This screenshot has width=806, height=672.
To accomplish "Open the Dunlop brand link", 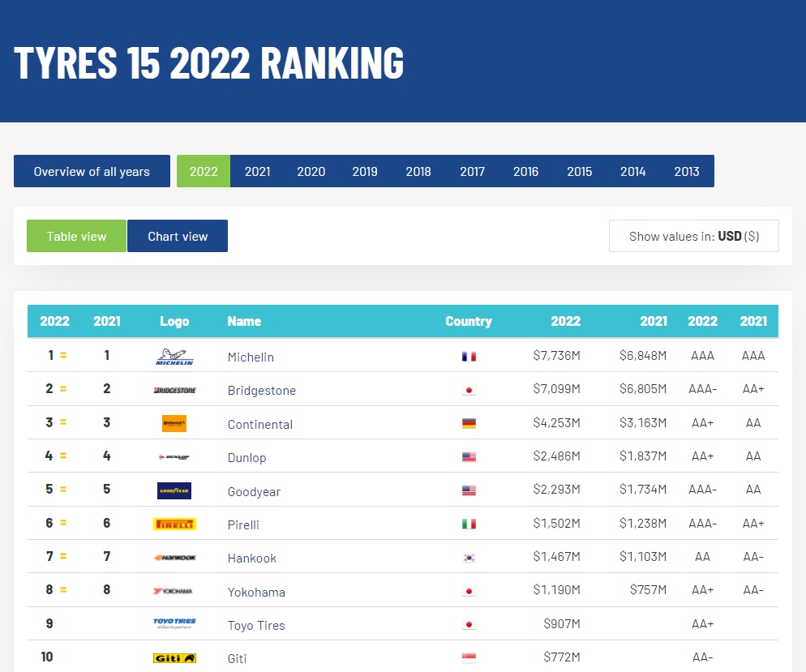I will pyautogui.click(x=247, y=458).
